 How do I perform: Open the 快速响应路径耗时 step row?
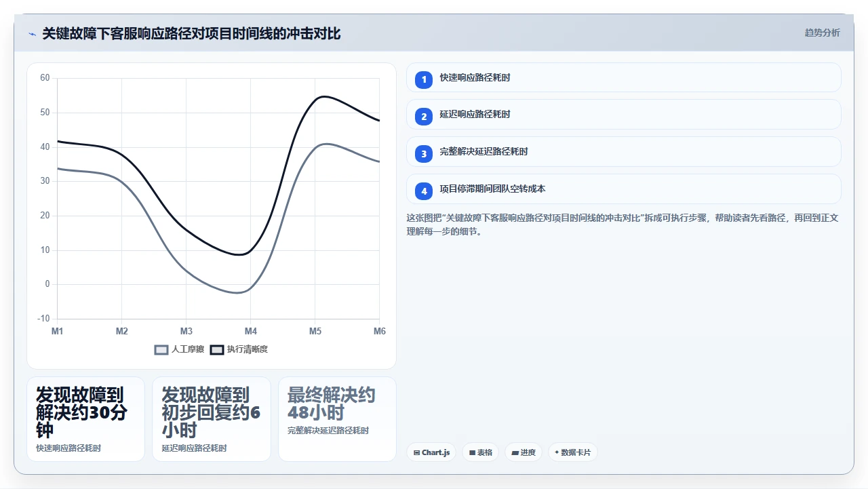coord(624,77)
